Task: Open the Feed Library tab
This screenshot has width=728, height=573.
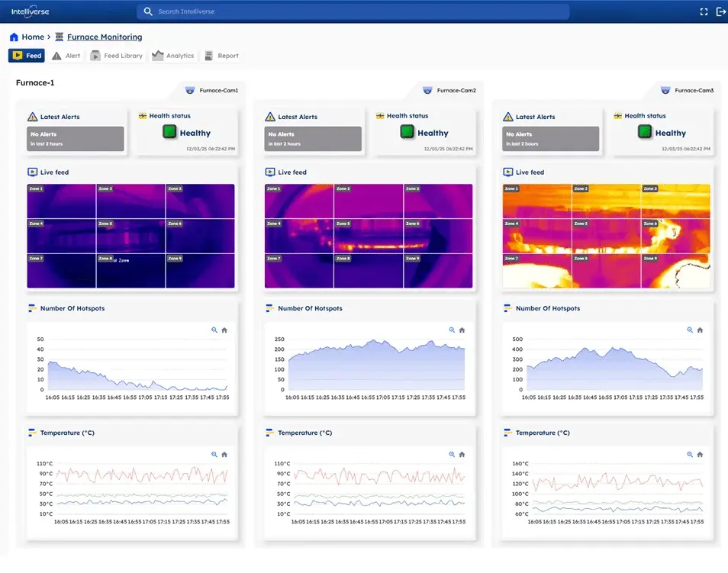Action: tap(117, 56)
